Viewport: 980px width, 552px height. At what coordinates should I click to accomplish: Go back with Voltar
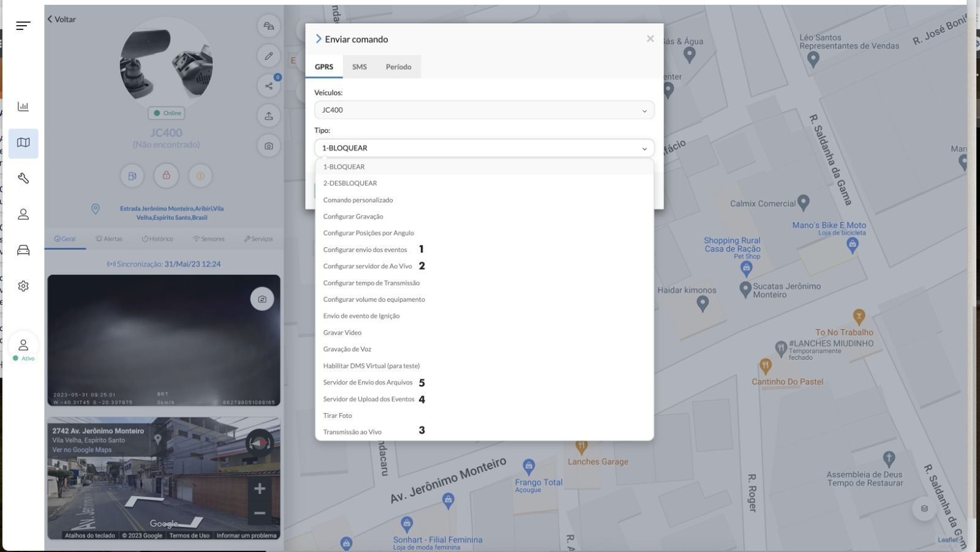point(62,19)
